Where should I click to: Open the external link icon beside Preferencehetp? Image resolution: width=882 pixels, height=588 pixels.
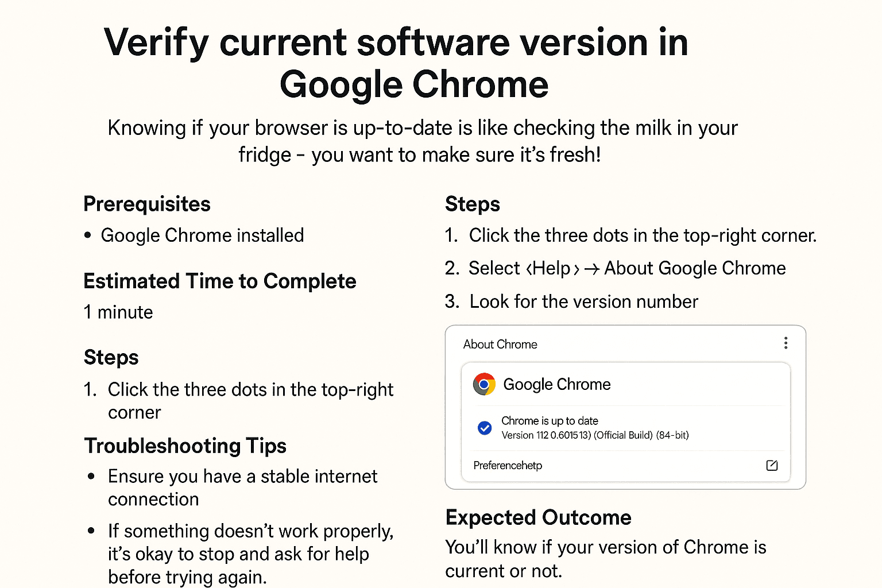pyautogui.click(x=772, y=465)
